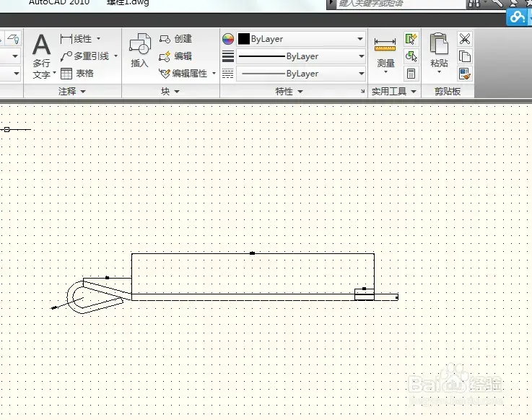Expand the 块 panel title

pos(170,91)
